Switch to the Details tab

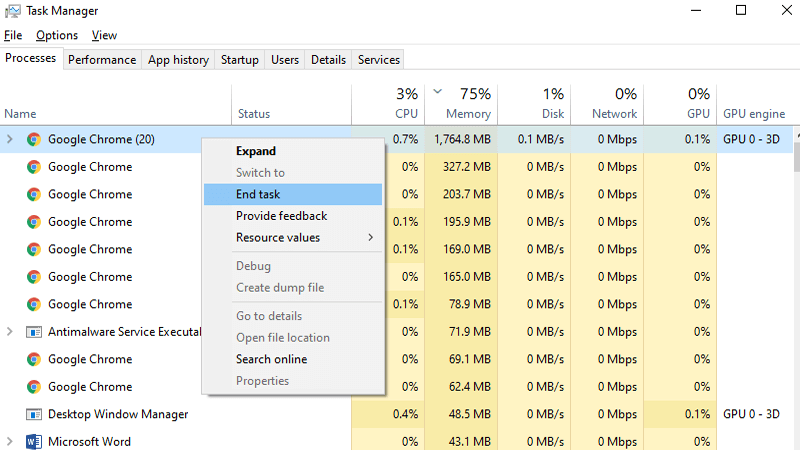pyautogui.click(x=329, y=60)
